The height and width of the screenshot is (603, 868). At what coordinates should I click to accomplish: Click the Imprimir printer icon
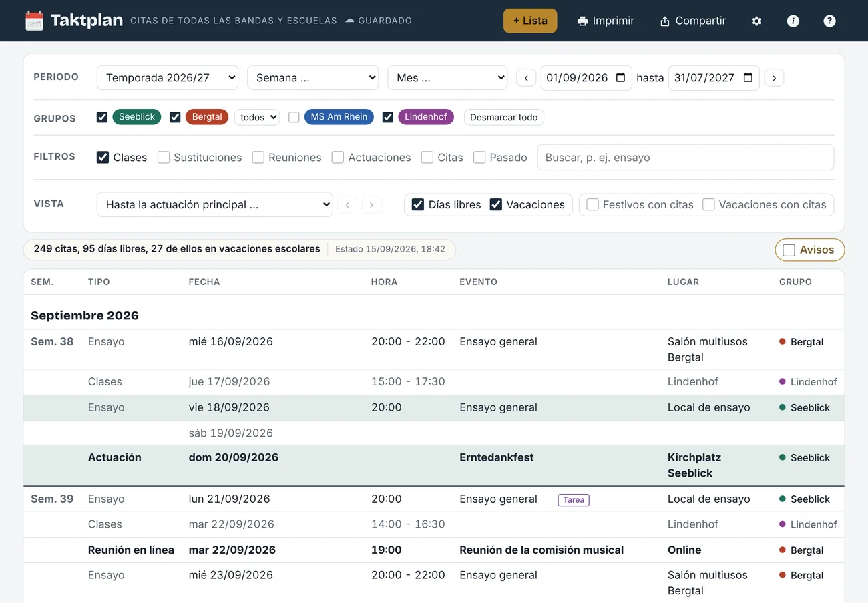point(583,21)
